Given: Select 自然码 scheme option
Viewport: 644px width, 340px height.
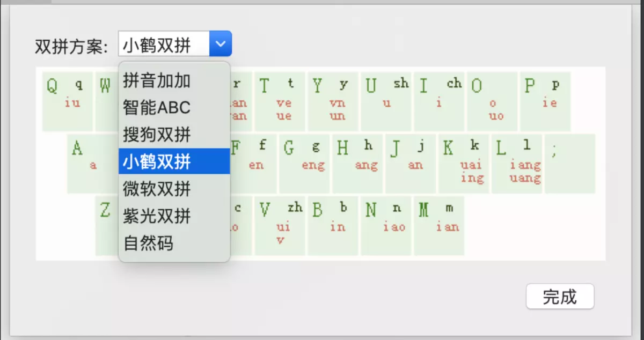Looking at the screenshot, I should click(174, 243).
